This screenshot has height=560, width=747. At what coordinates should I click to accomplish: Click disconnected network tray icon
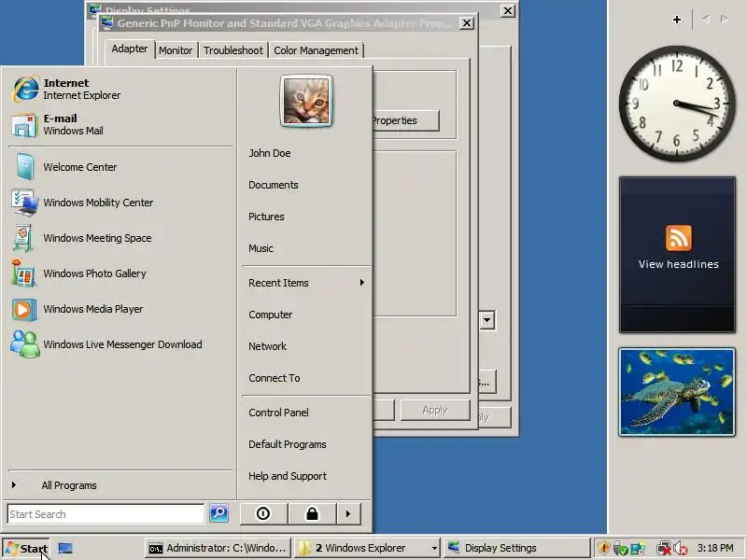[x=663, y=548]
